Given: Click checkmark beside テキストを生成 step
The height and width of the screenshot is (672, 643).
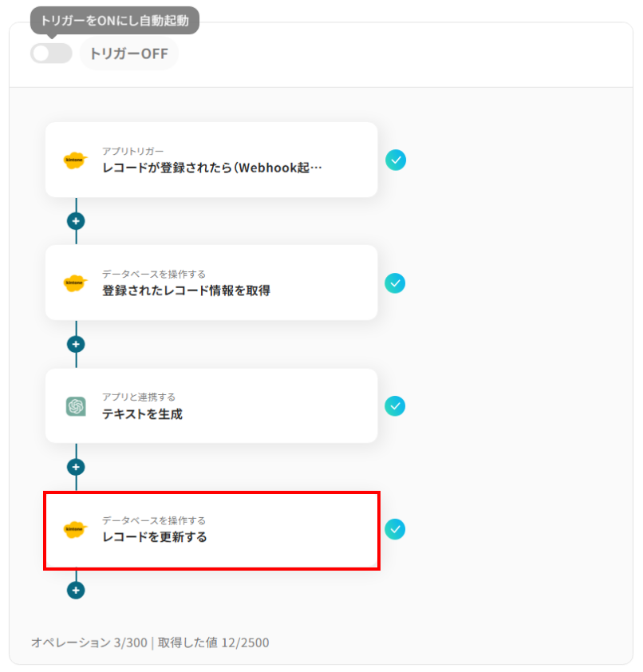Looking at the screenshot, I should (x=395, y=405).
